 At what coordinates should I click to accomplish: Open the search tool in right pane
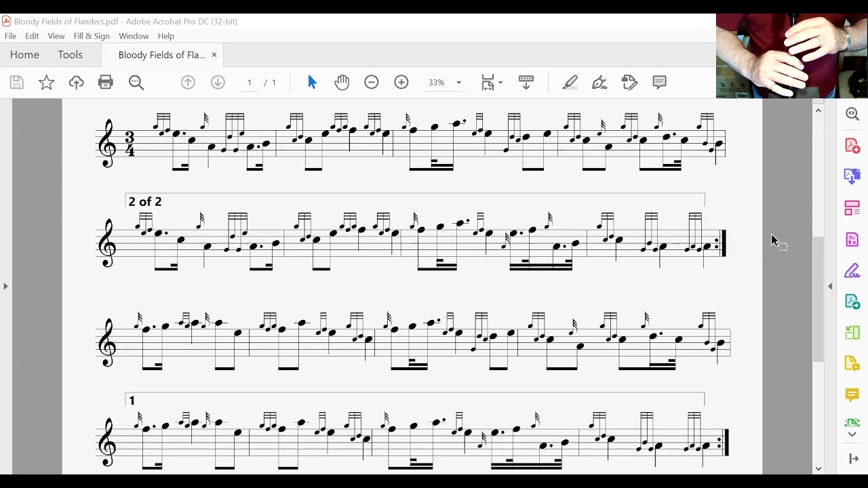tap(852, 114)
